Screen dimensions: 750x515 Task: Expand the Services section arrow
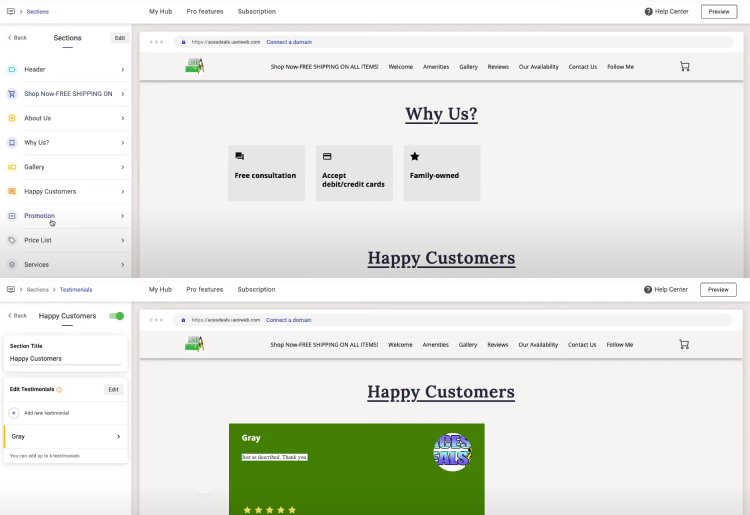pyautogui.click(x=122, y=265)
